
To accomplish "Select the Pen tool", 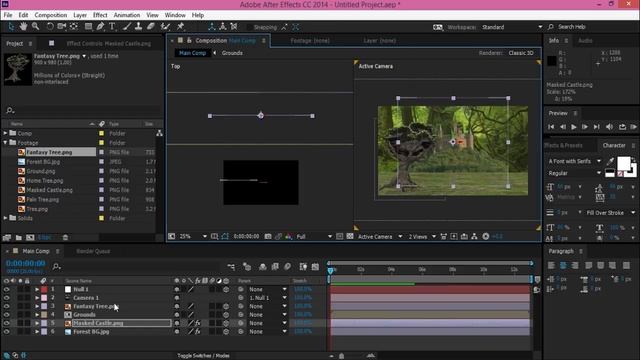I will (100, 27).
